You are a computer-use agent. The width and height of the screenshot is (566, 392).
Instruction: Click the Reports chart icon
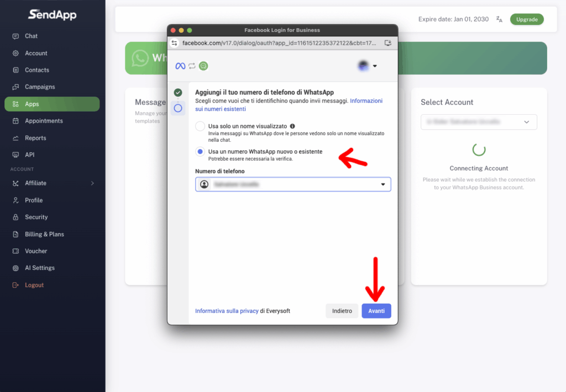(x=15, y=138)
